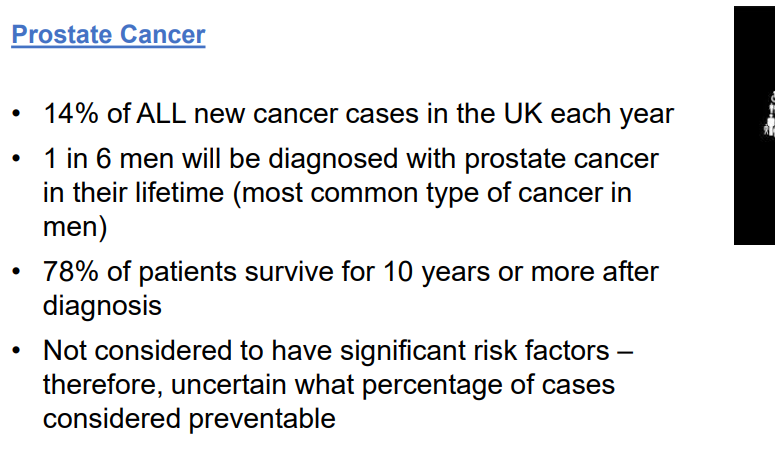Click the bullet before "1 in 6 men"
Image resolution: width=775 pixels, height=460 pixels.
(16, 160)
